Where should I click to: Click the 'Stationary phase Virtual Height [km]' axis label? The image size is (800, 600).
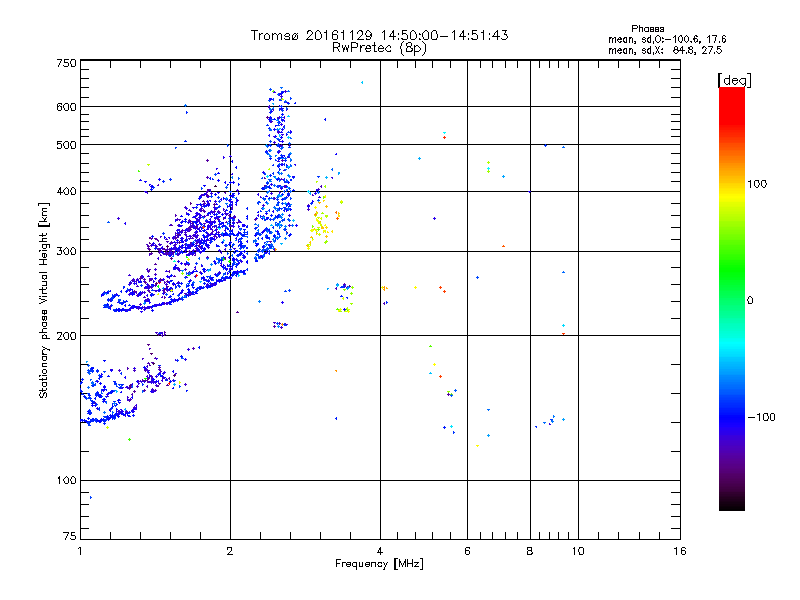point(43,300)
